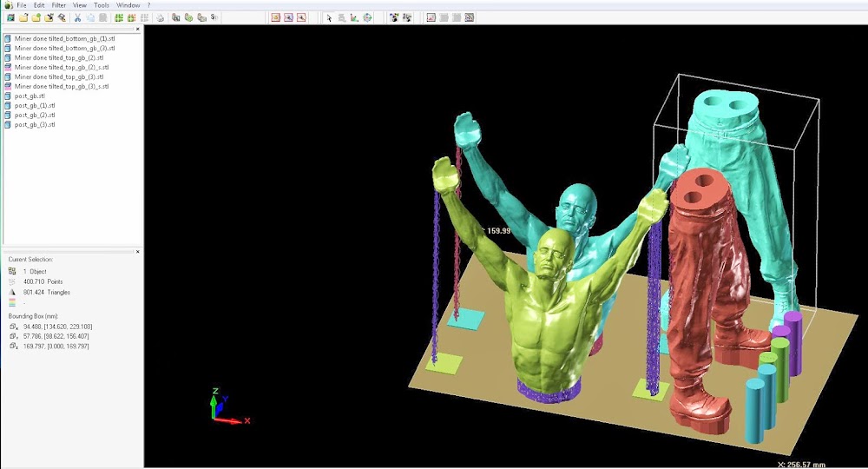Click the blue crosshair target icon
868x469 pixels.
click(367, 17)
